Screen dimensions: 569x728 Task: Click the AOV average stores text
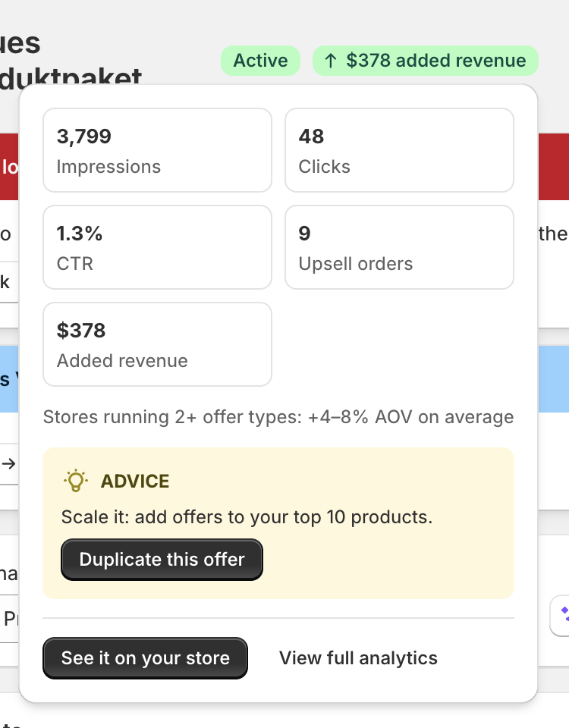point(278,417)
